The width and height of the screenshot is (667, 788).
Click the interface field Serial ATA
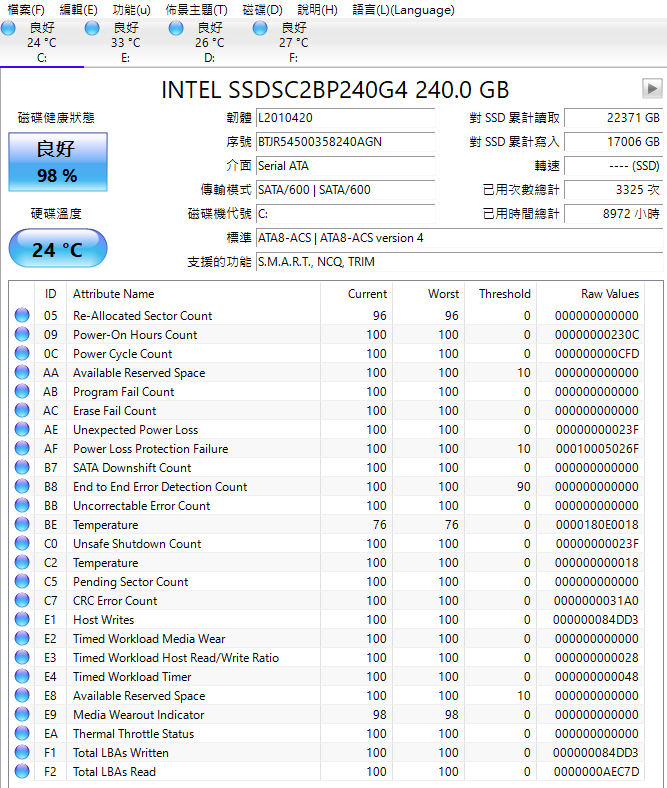[x=345, y=166]
